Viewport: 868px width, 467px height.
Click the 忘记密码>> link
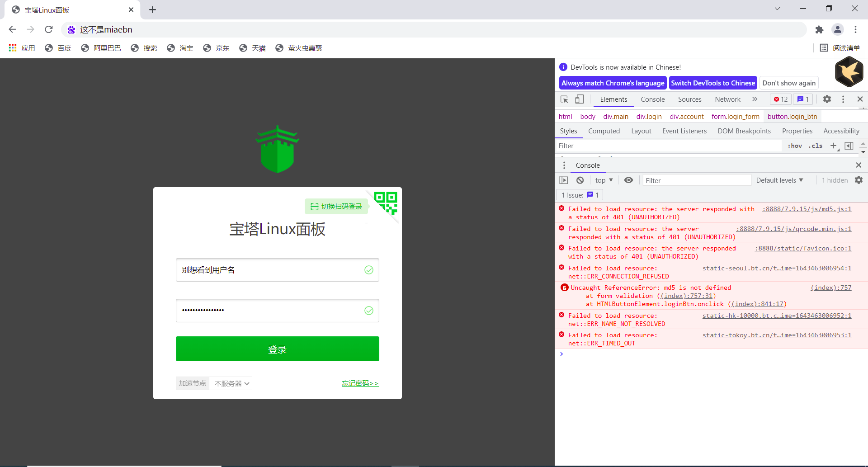pos(360,383)
